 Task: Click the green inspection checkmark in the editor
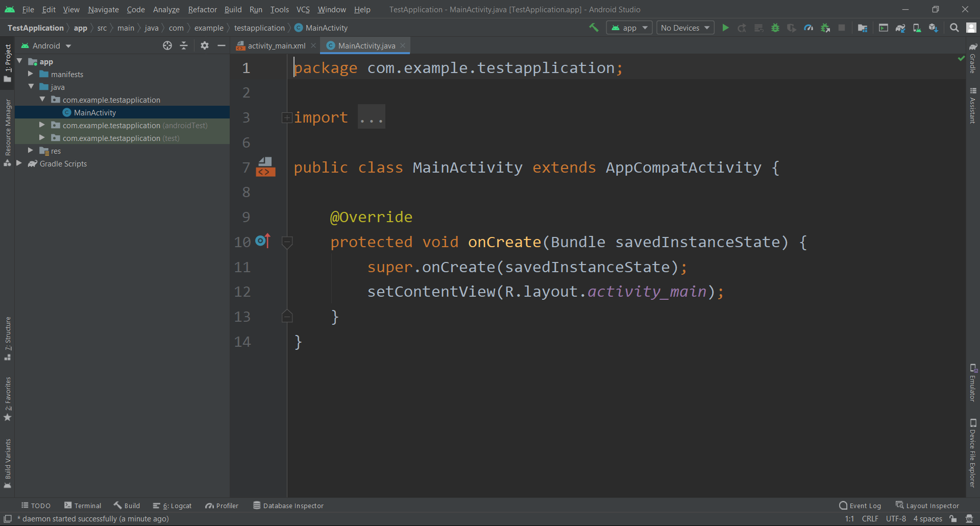coord(961,58)
